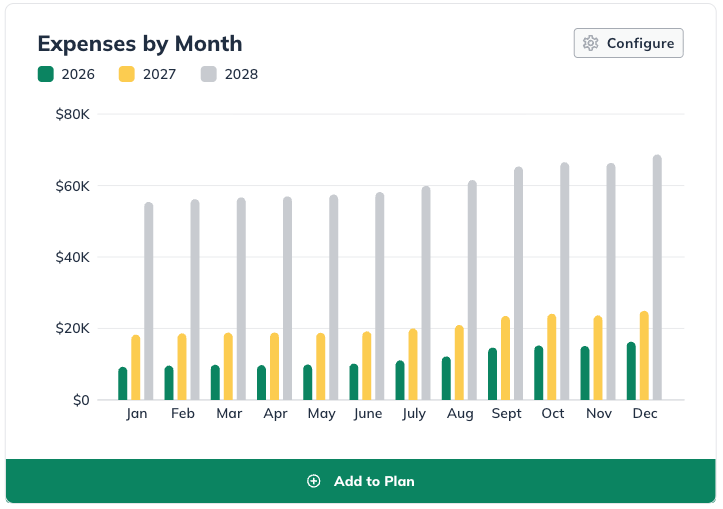Viewport: 723px width, 509px height.
Task: Select the yellow 2027 bar for Oct
Action: [551, 357]
